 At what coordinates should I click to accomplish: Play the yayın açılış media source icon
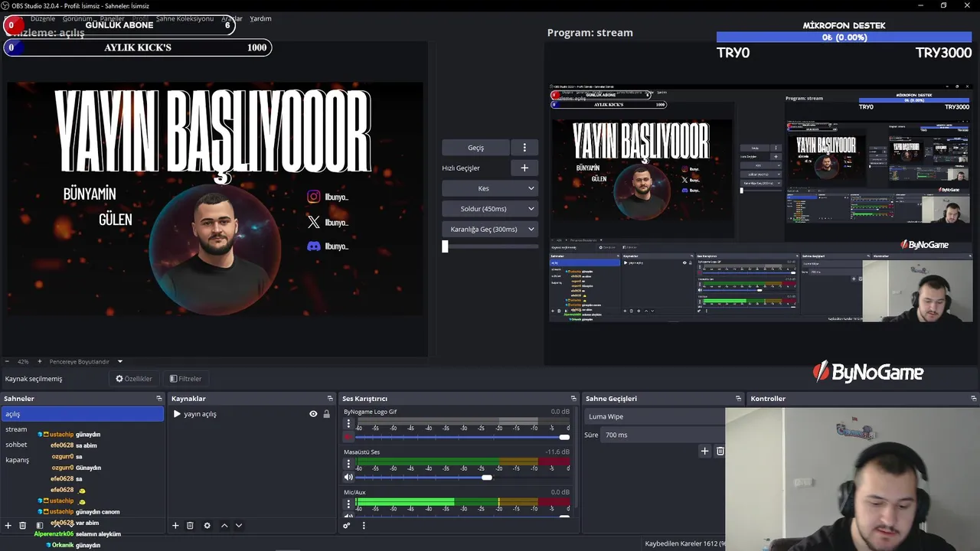pyautogui.click(x=177, y=414)
